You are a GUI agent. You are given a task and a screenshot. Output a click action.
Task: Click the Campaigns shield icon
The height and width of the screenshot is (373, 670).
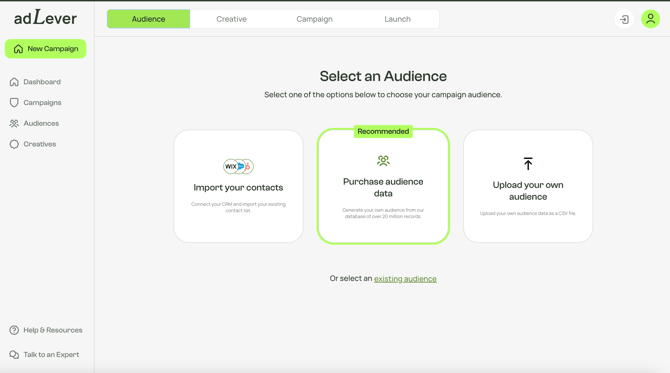[14, 103]
